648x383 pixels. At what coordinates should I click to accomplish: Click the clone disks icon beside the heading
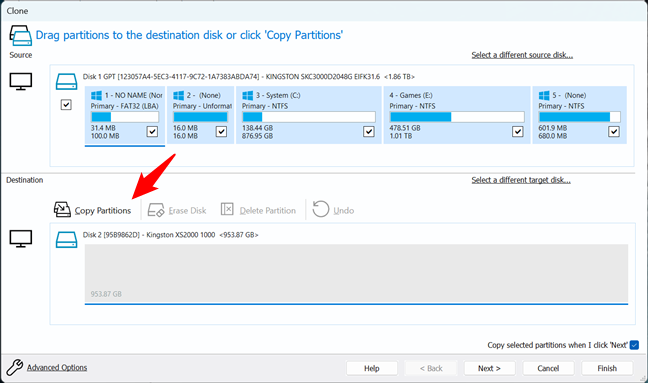[21, 36]
